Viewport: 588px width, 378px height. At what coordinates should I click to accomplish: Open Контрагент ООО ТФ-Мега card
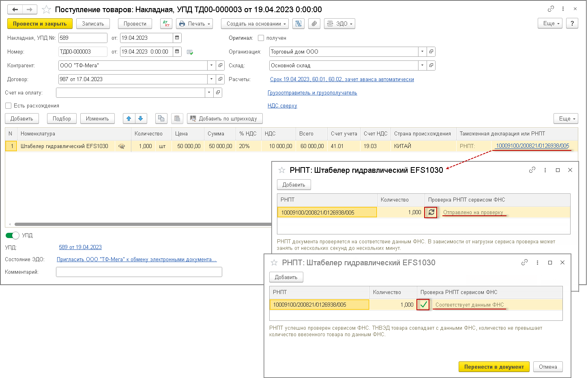[221, 65]
